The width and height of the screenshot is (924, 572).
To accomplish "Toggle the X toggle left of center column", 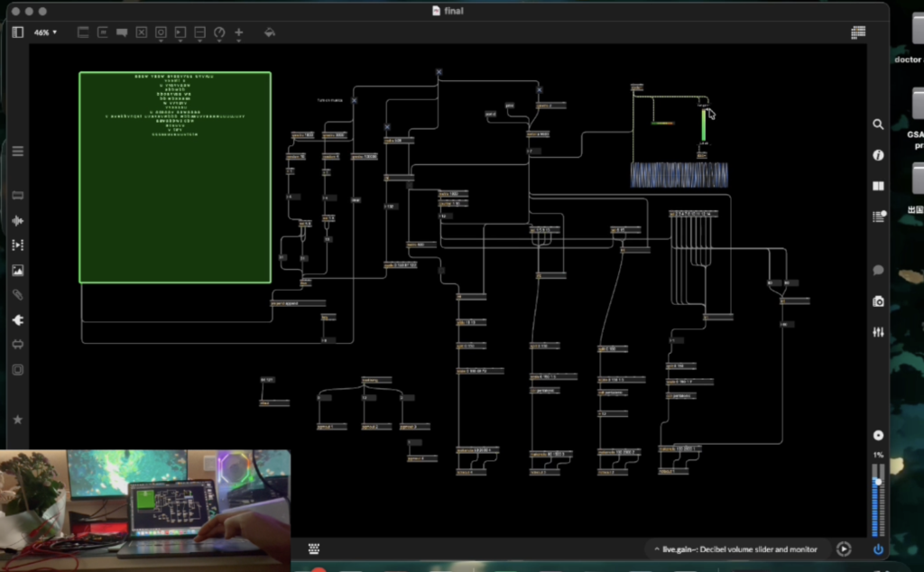I will click(x=387, y=126).
